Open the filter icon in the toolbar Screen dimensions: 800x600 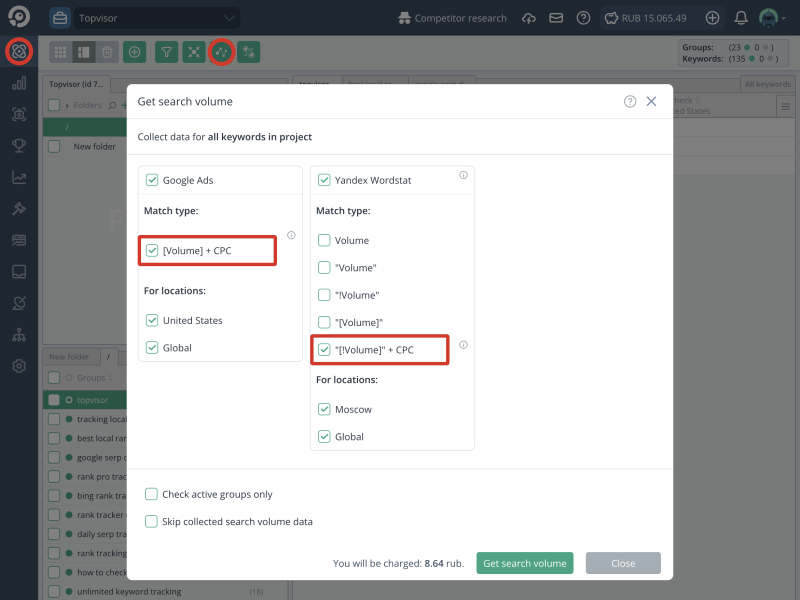point(167,52)
